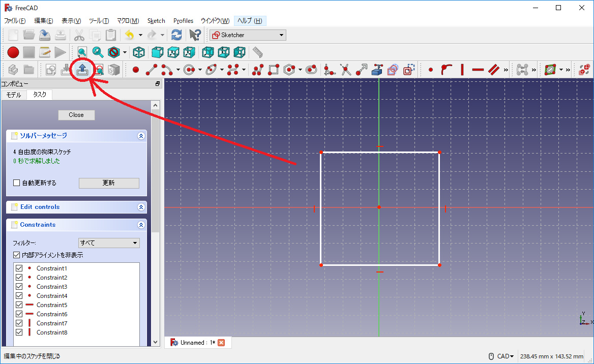The image size is (594, 364).
Task: Collapse the Constraints section
Action: [141, 225]
